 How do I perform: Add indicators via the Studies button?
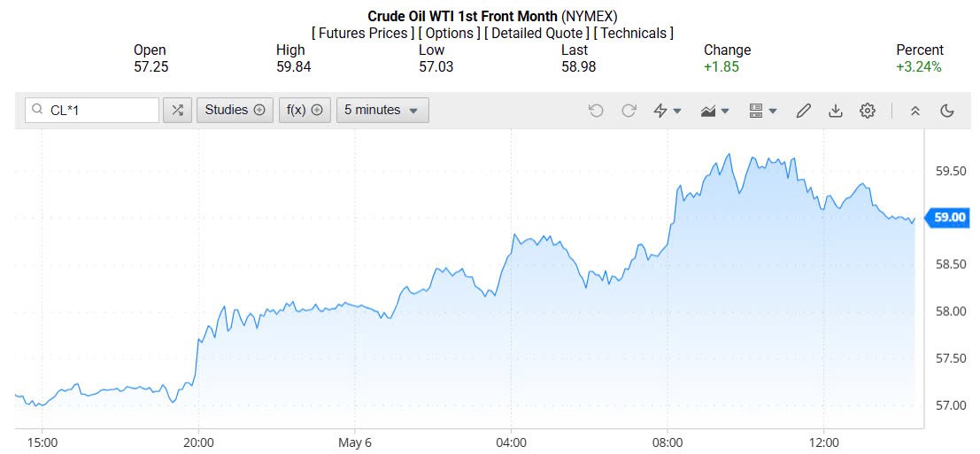(235, 110)
